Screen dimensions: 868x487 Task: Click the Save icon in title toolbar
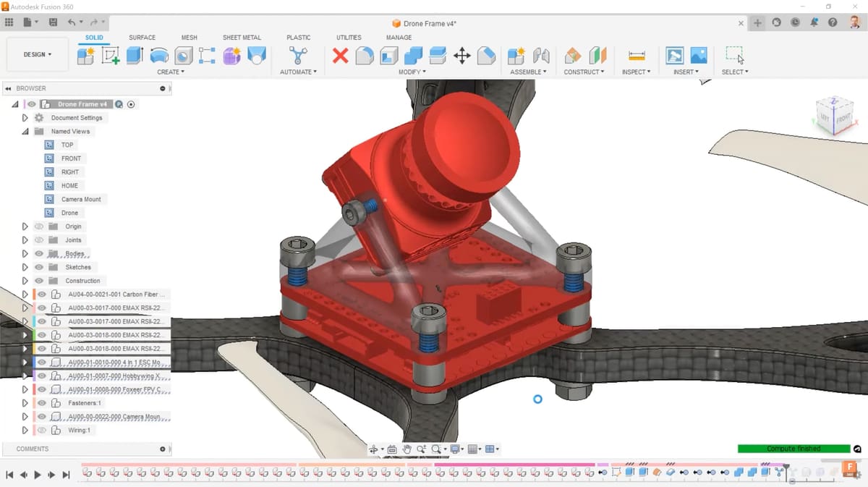[x=53, y=22]
